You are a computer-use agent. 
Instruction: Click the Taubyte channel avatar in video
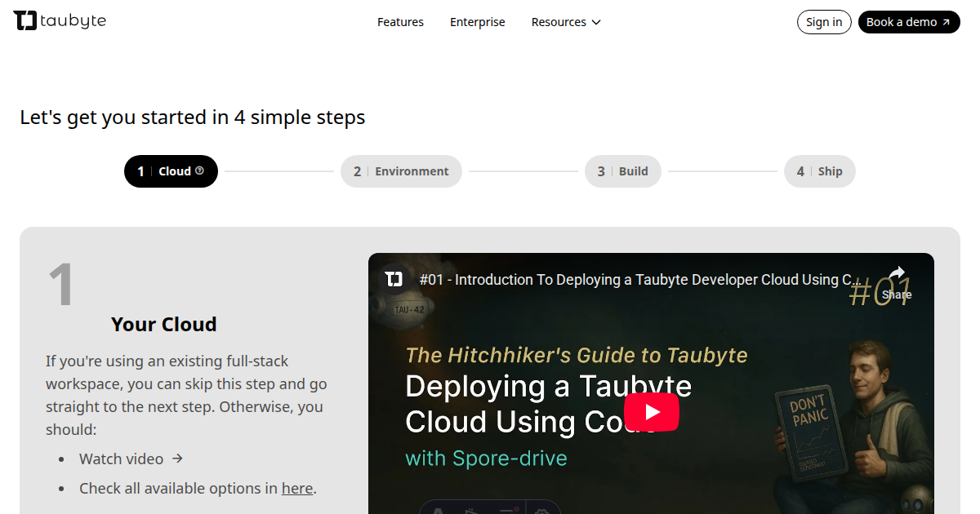(394, 279)
